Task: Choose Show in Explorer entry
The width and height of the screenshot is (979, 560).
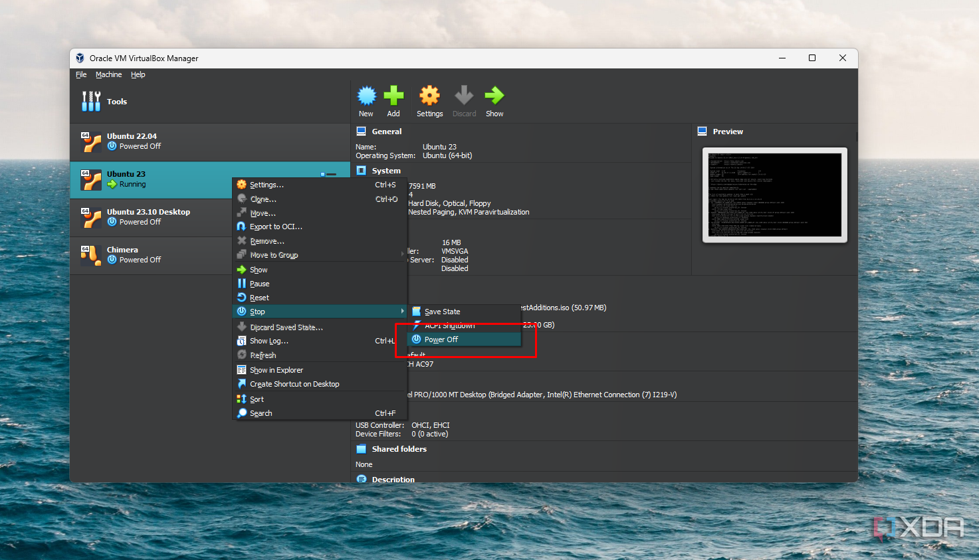Action: click(319, 370)
